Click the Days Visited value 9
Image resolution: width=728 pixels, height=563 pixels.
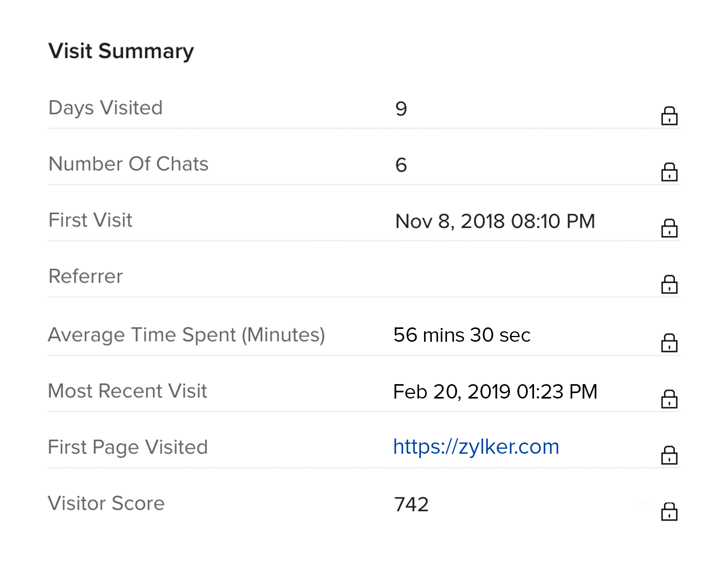pyautogui.click(x=401, y=108)
